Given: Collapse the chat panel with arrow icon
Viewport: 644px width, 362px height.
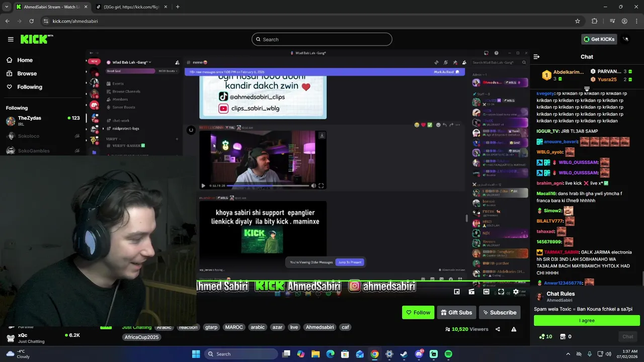Looking at the screenshot, I should (536, 57).
